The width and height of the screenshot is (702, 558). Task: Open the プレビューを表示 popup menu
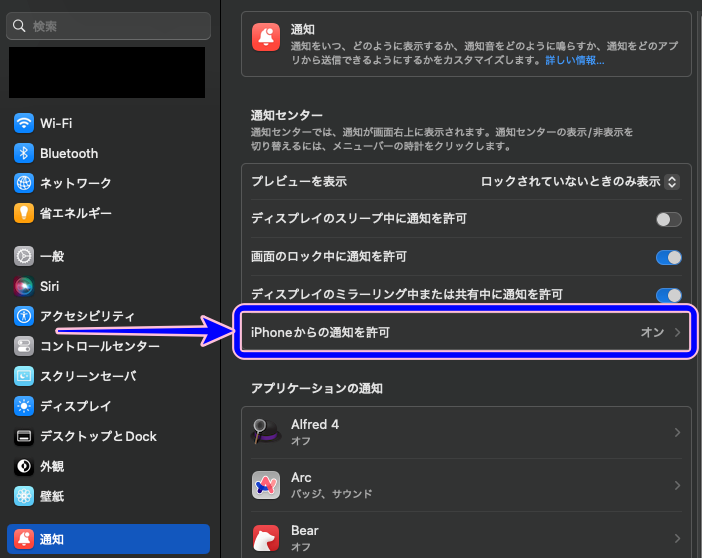tap(672, 182)
